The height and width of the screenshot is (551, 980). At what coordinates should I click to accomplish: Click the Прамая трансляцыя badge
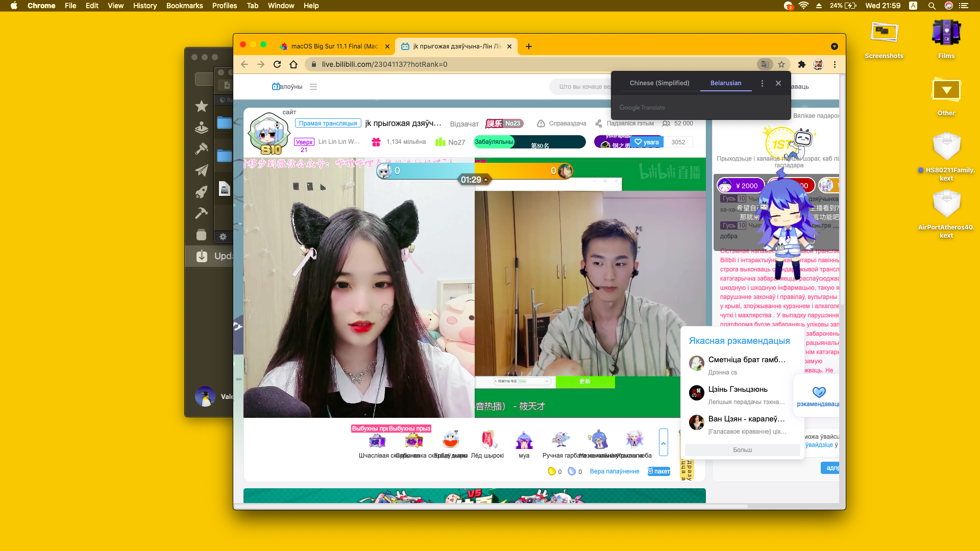pyautogui.click(x=328, y=123)
